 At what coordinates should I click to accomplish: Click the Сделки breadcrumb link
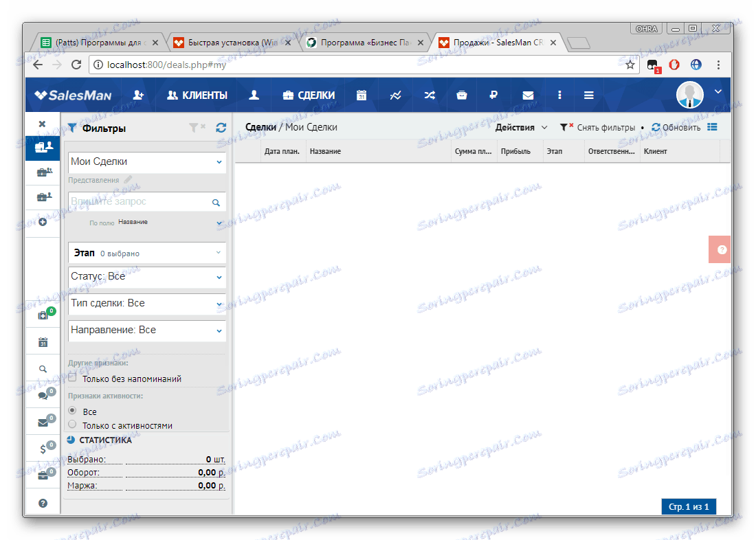(x=260, y=127)
